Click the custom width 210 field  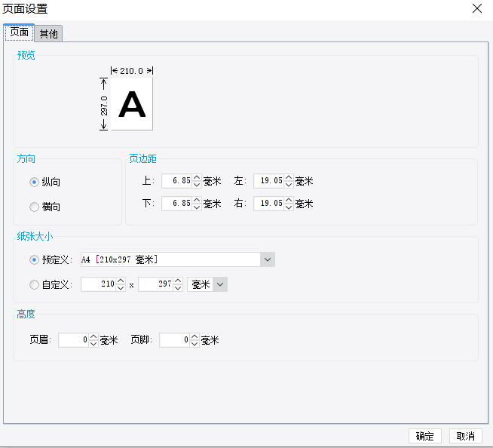coord(99,284)
